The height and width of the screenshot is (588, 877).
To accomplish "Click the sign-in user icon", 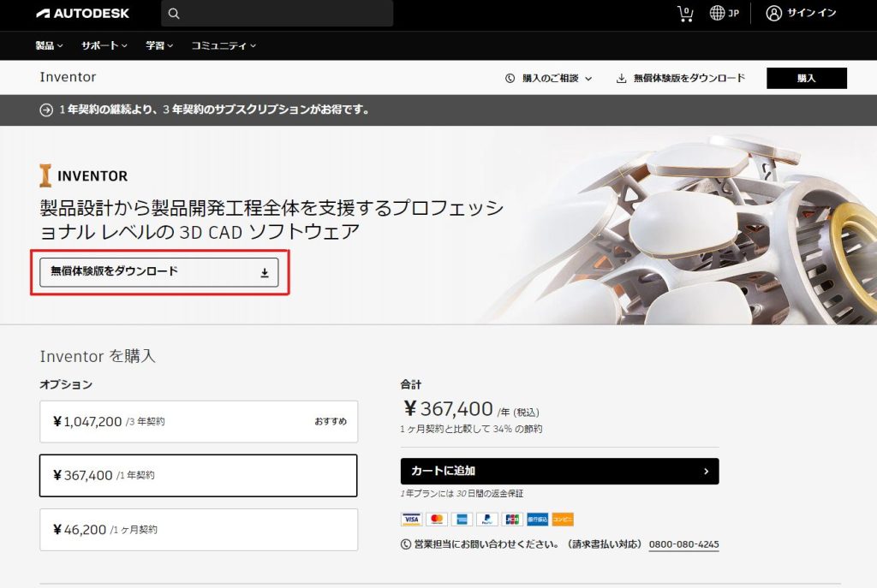I will (773, 13).
